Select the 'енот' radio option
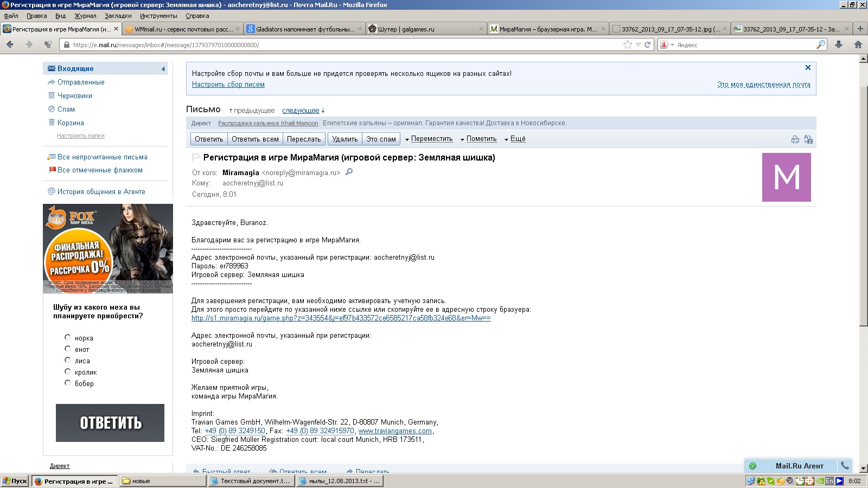Screen dimensions: 868x488 [x=68, y=349]
